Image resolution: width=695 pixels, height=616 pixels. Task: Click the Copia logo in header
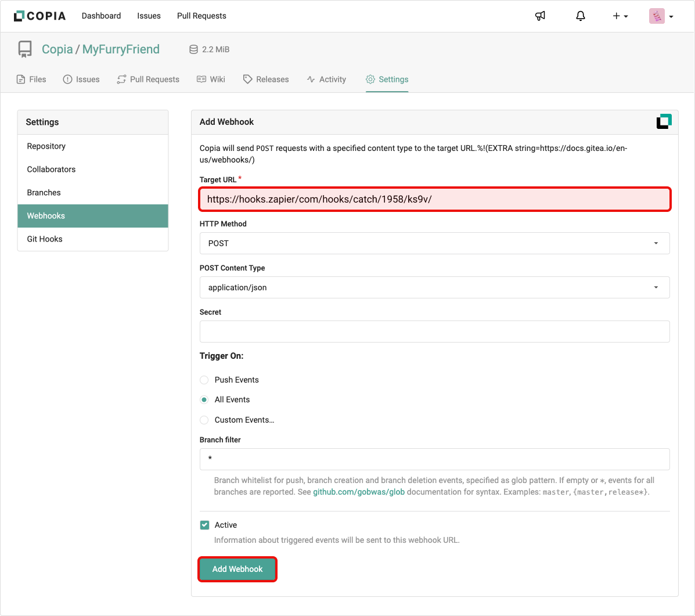(x=39, y=16)
